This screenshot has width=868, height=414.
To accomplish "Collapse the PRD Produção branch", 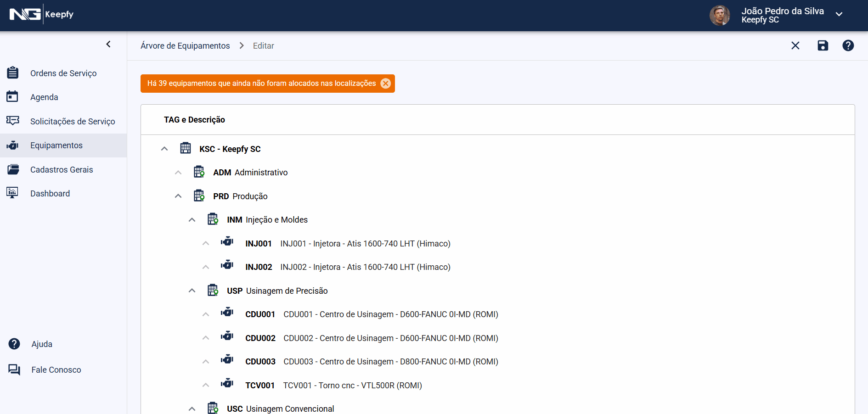I will 178,196.
